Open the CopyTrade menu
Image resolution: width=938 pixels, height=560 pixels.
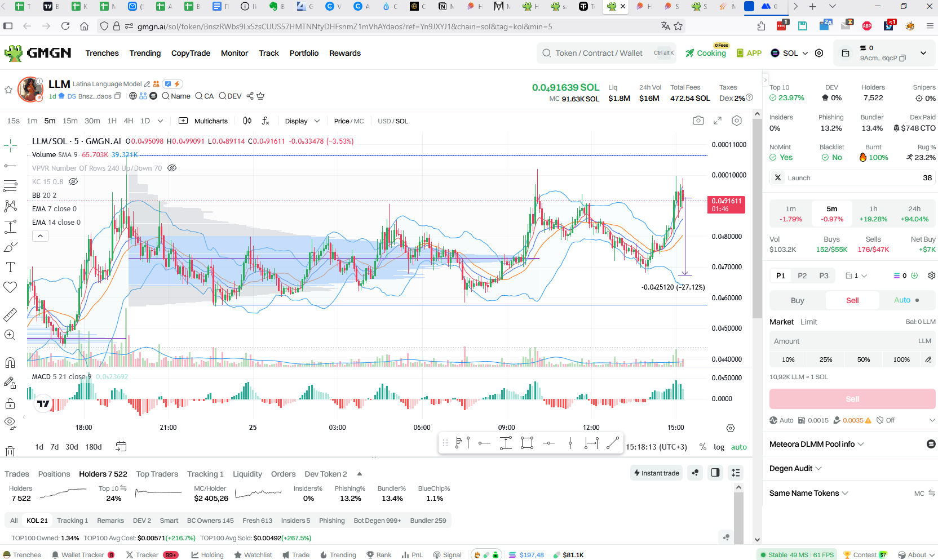click(191, 53)
